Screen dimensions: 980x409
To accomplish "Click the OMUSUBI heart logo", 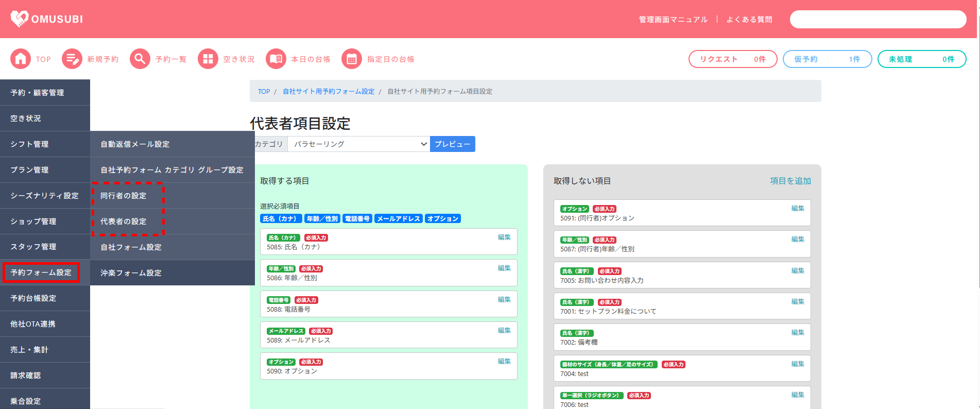I will click(20, 19).
